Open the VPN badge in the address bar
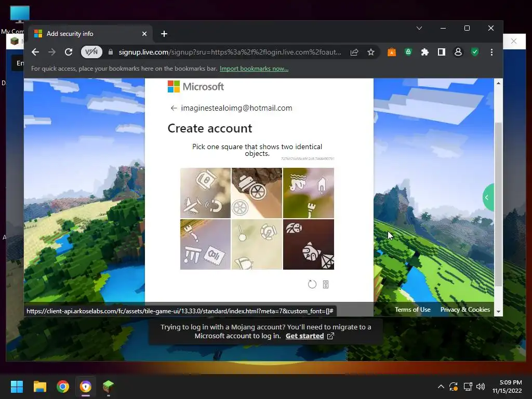 91,52
